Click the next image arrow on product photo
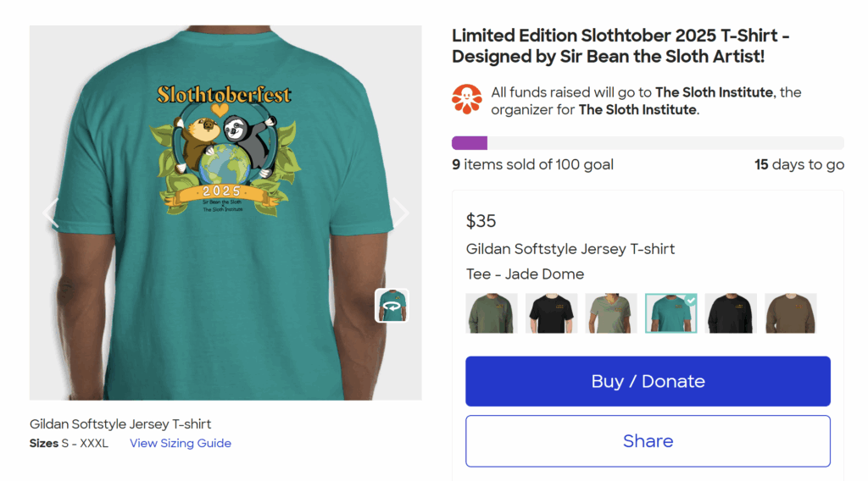The width and height of the screenshot is (868, 481). pyautogui.click(x=400, y=213)
